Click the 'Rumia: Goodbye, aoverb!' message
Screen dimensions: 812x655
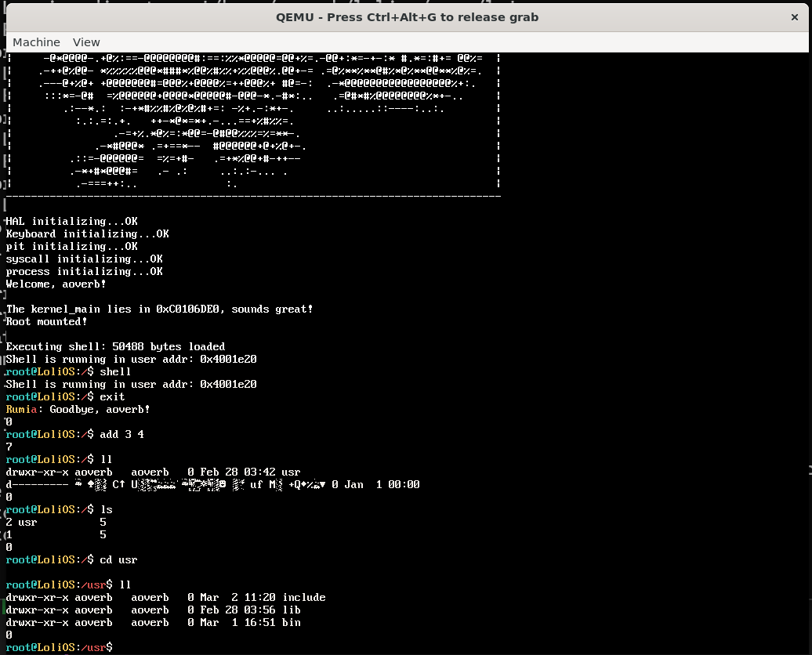78,409
